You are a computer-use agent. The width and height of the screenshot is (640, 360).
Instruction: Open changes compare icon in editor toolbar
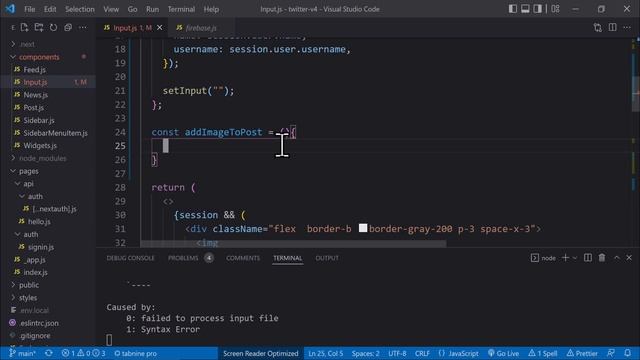598,27
